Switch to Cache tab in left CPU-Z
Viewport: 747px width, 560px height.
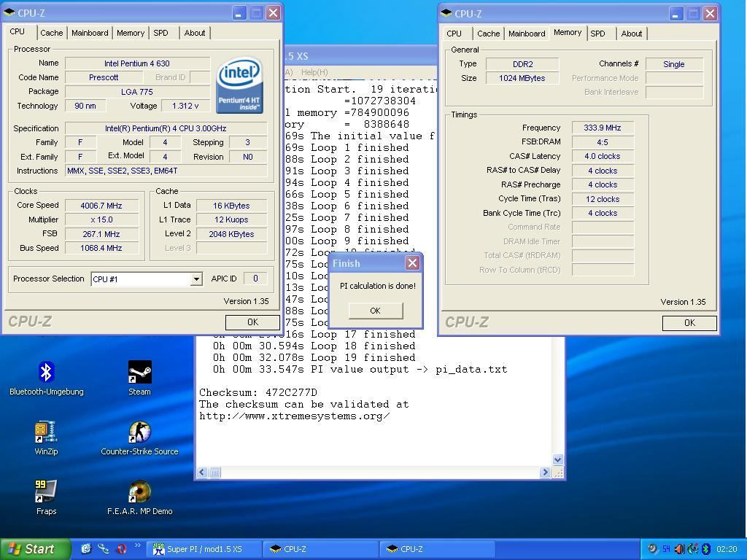pyautogui.click(x=52, y=33)
